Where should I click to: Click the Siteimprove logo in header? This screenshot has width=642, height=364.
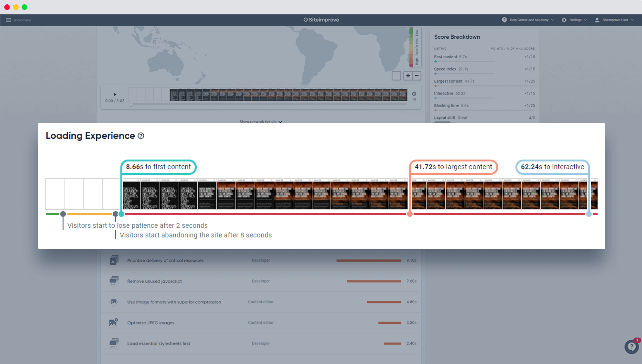(x=321, y=20)
